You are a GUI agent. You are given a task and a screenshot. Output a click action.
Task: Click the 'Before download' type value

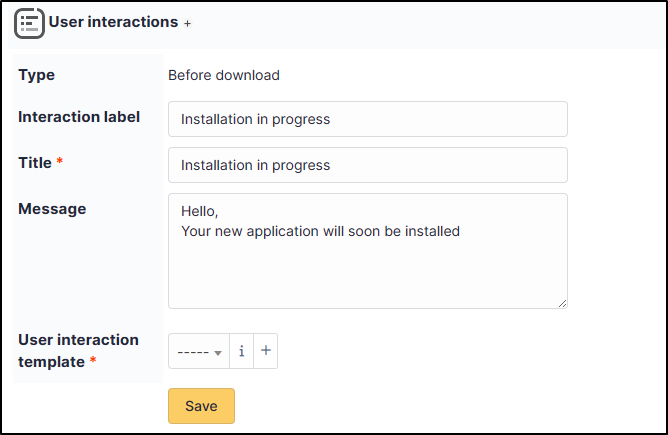click(224, 75)
